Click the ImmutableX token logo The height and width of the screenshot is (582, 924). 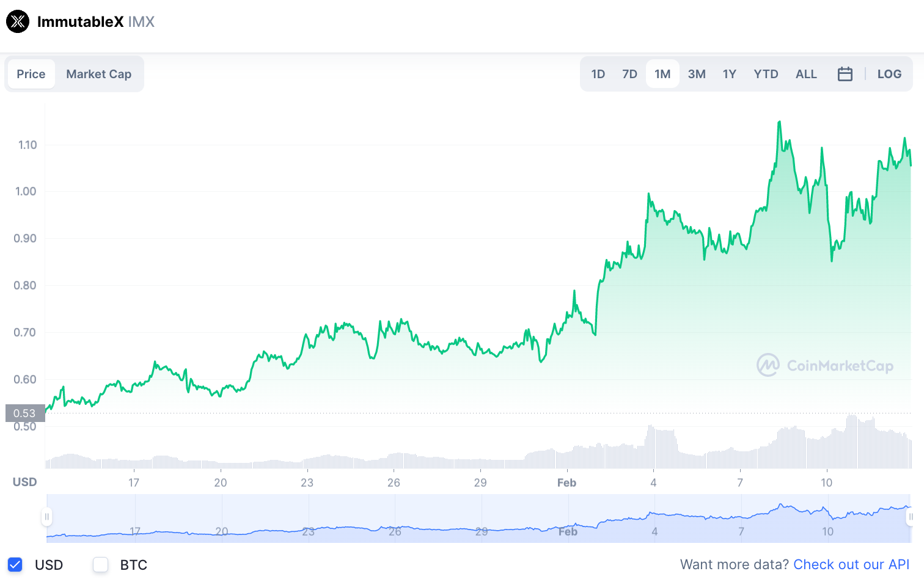point(17,21)
